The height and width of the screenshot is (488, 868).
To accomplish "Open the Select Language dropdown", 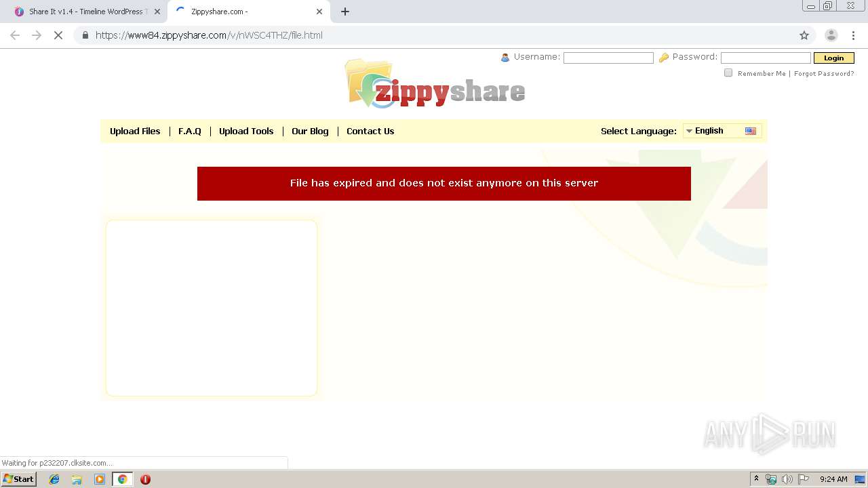I will tap(722, 131).
